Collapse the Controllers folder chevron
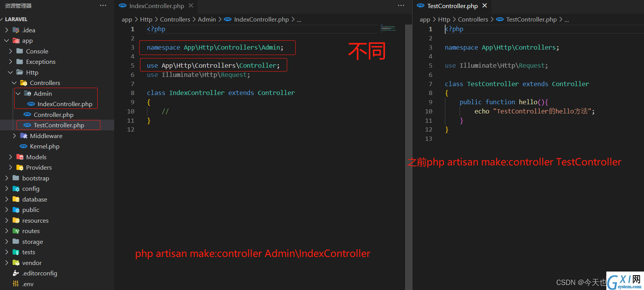644x290 pixels. coord(14,83)
